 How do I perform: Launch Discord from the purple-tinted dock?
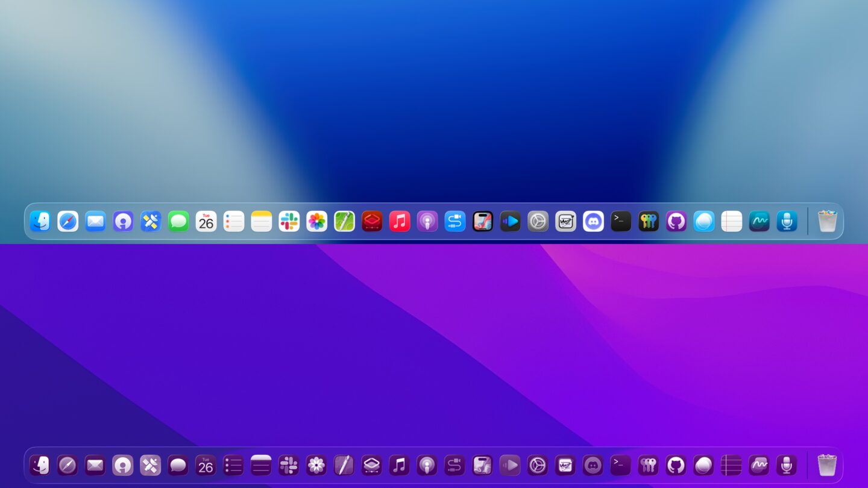tap(593, 465)
